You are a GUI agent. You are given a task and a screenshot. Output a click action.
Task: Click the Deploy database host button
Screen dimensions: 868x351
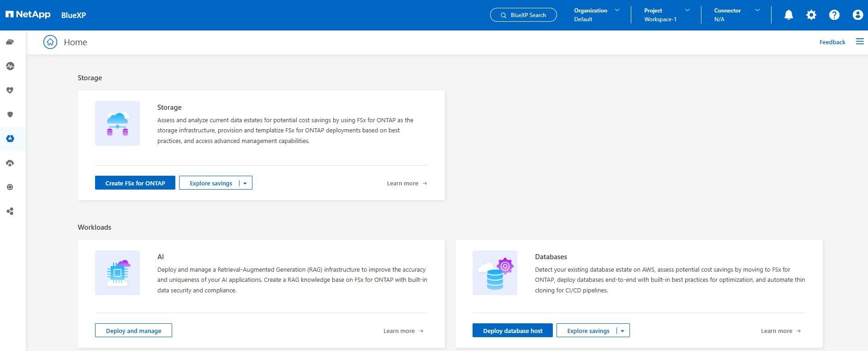pos(513,331)
